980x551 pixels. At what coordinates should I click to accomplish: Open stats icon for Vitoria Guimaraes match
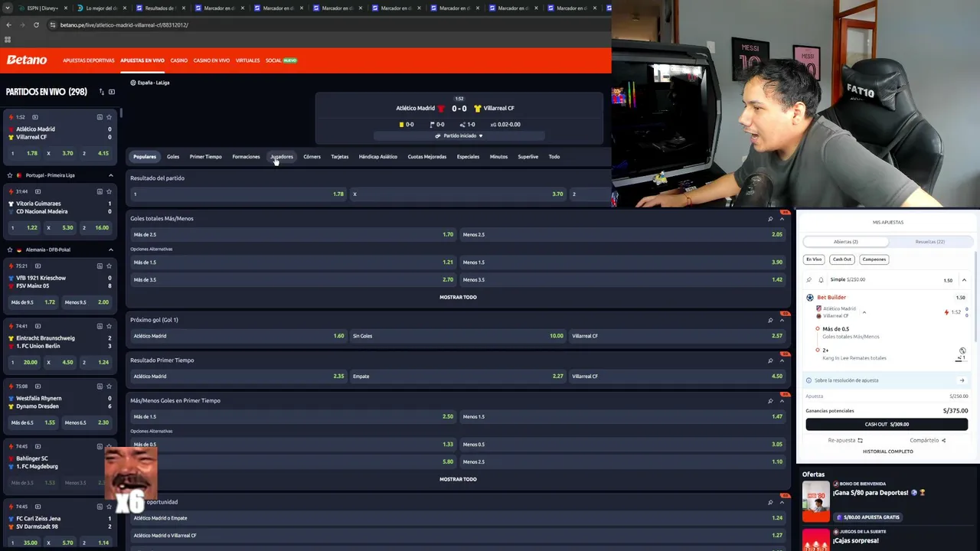(x=100, y=191)
